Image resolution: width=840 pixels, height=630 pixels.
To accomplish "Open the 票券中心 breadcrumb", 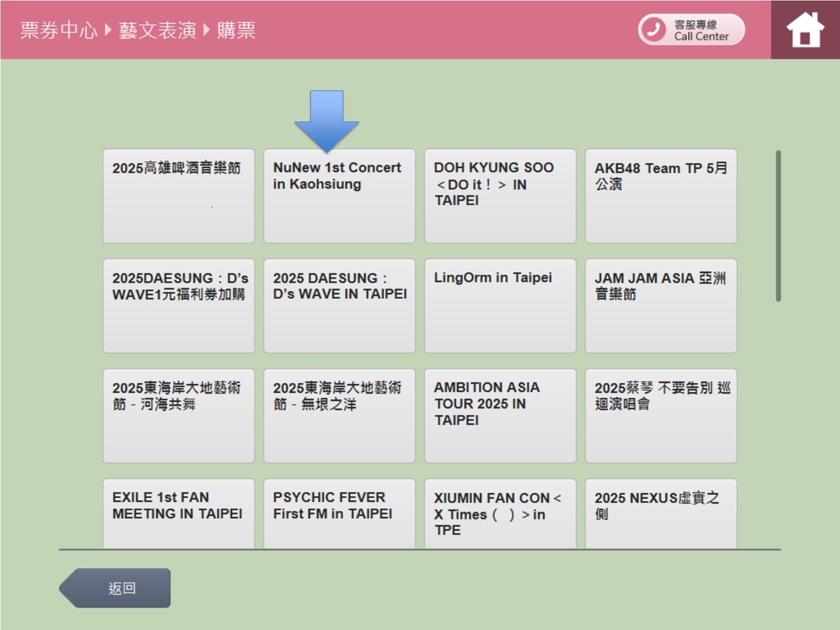I will (x=58, y=30).
